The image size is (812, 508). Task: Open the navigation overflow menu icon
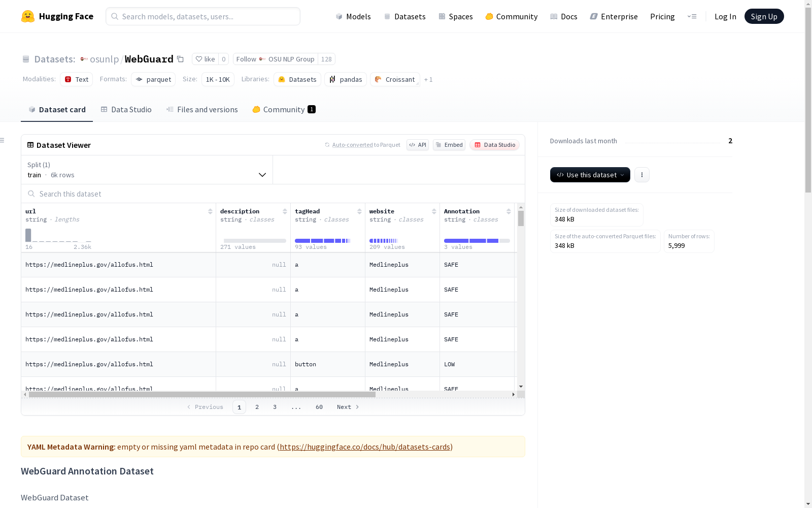click(x=692, y=16)
